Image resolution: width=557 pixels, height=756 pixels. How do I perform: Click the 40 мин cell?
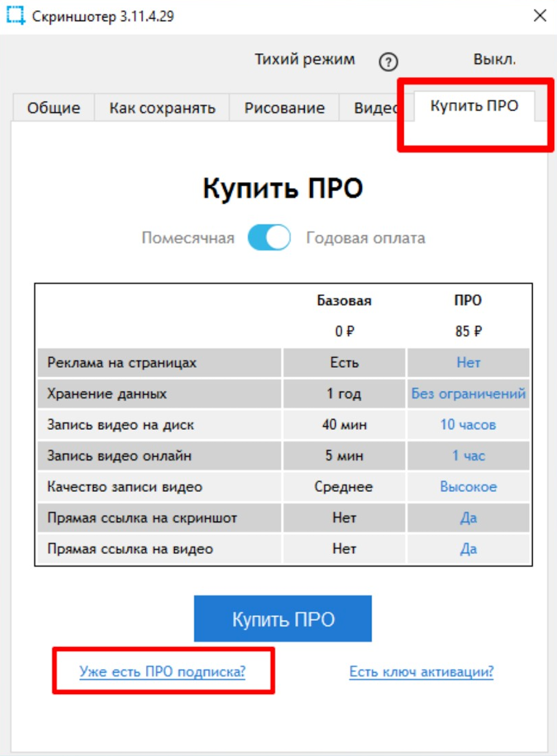click(x=344, y=425)
